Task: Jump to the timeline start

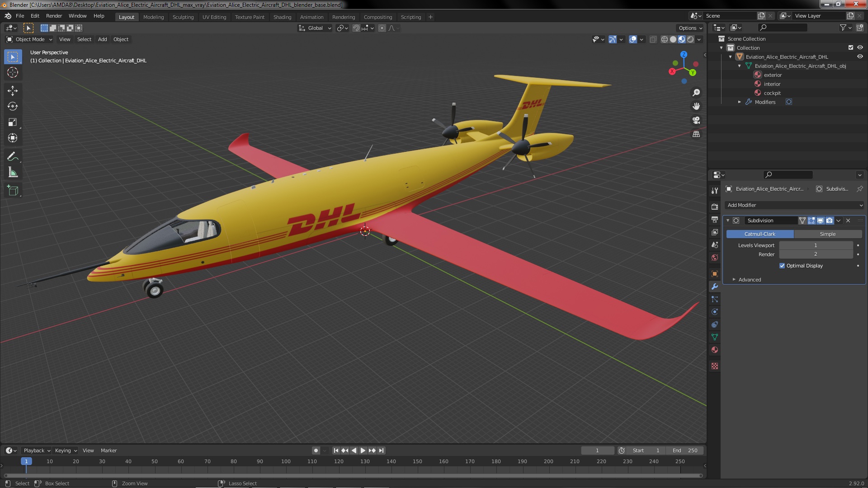Action: pyautogui.click(x=336, y=450)
